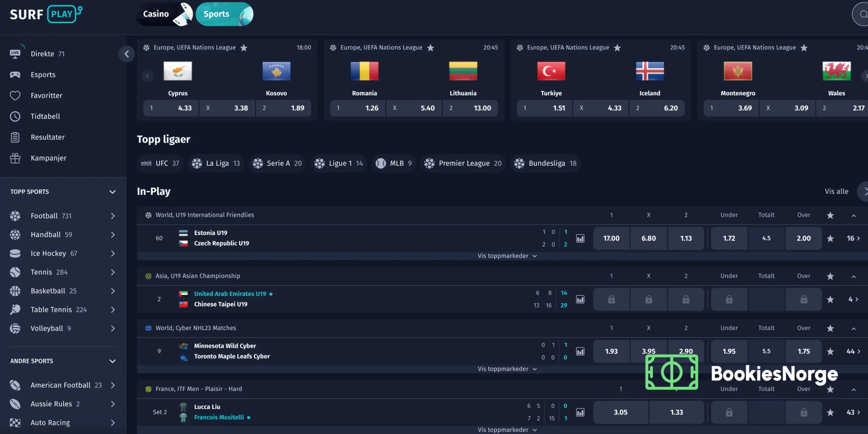The height and width of the screenshot is (434, 868).
Task: Collapse Asia, U19 Asian Championship group
Action: (854, 277)
